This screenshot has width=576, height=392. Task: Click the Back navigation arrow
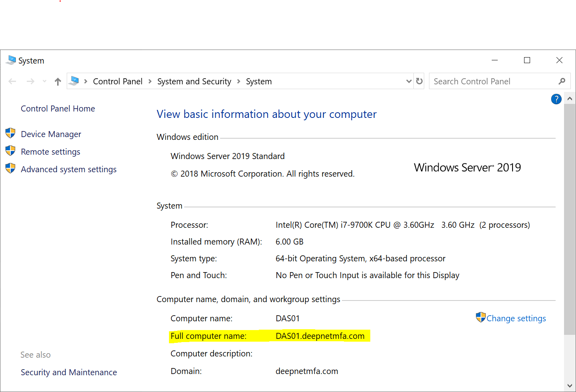(12, 82)
